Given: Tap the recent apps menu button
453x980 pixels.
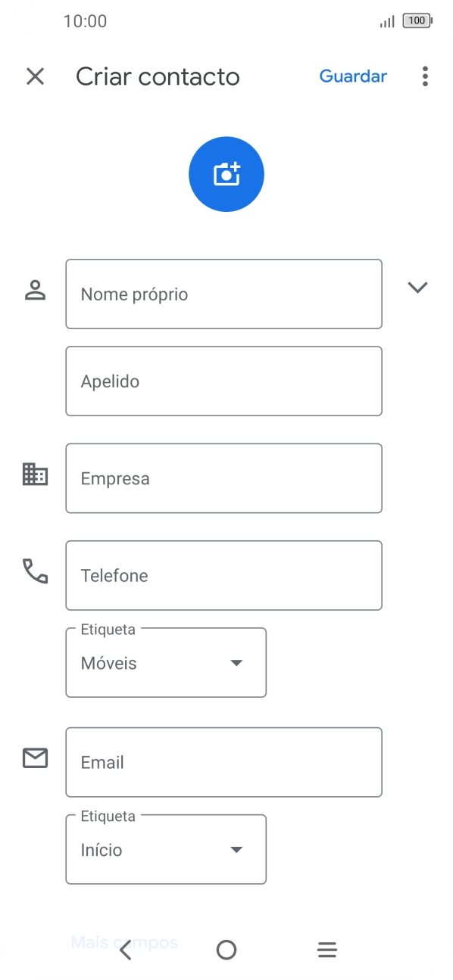Looking at the screenshot, I should coord(326,949).
